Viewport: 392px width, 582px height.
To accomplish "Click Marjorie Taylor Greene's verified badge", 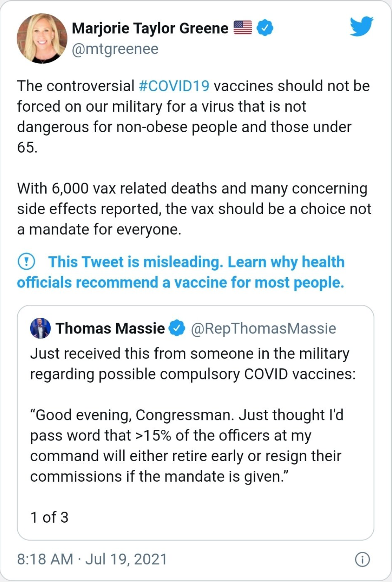I will pos(265,28).
